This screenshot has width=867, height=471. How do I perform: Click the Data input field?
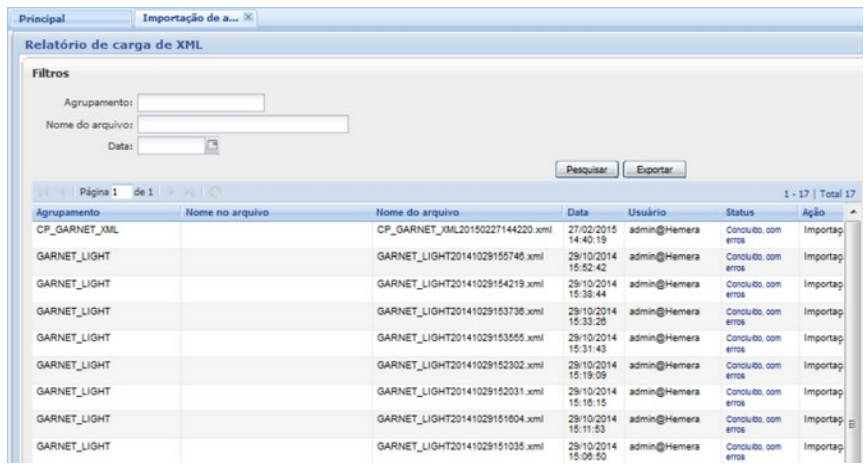(170, 147)
